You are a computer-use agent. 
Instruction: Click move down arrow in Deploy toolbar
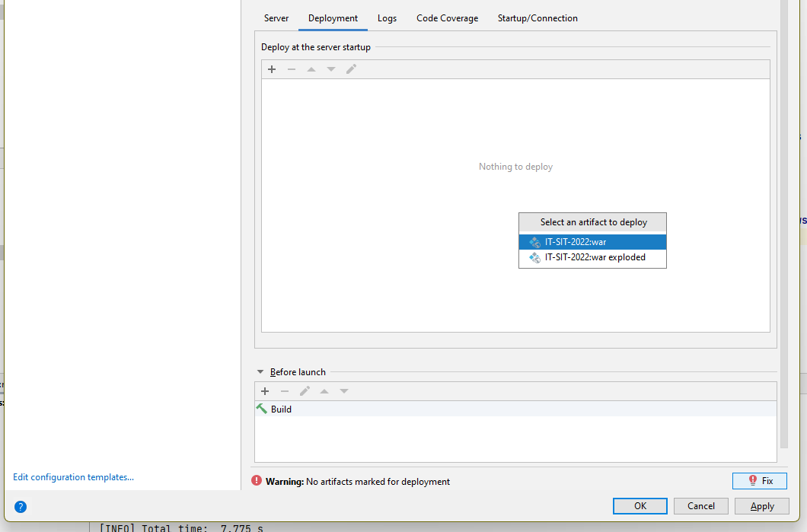pos(331,69)
